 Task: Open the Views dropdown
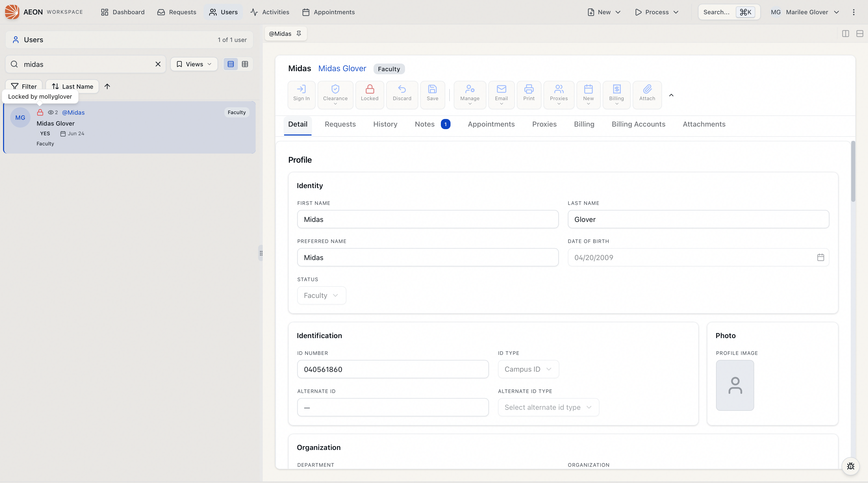tap(194, 64)
